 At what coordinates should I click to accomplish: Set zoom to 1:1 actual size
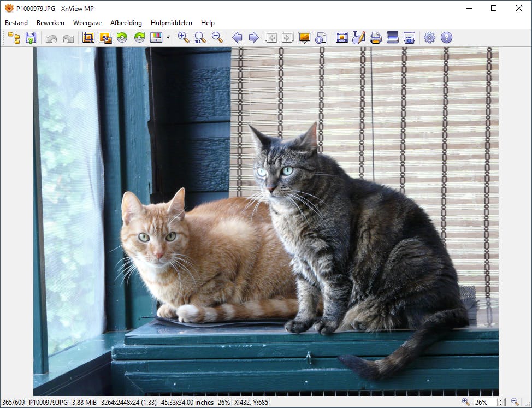(x=200, y=37)
